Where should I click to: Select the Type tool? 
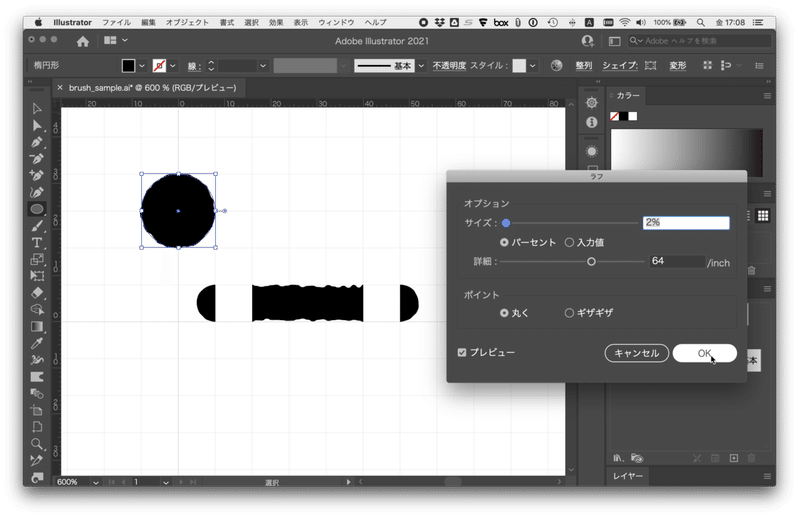37,243
